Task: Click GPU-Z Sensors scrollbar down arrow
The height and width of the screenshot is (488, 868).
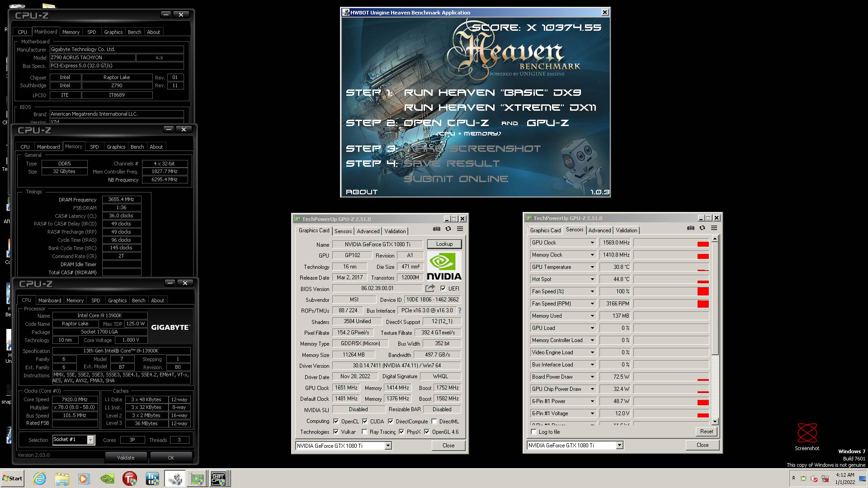Action: (715, 422)
